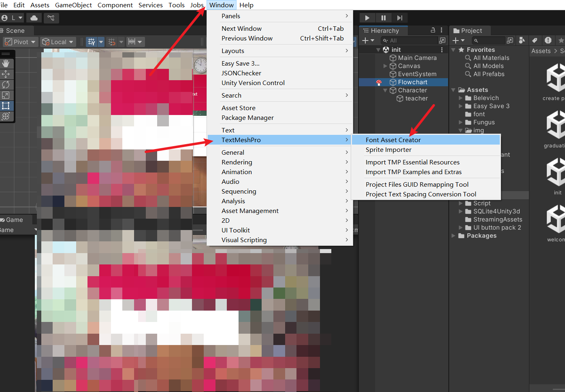Open the Pivot dropdown
The height and width of the screenshot is (392, 565).
point(20,42)
